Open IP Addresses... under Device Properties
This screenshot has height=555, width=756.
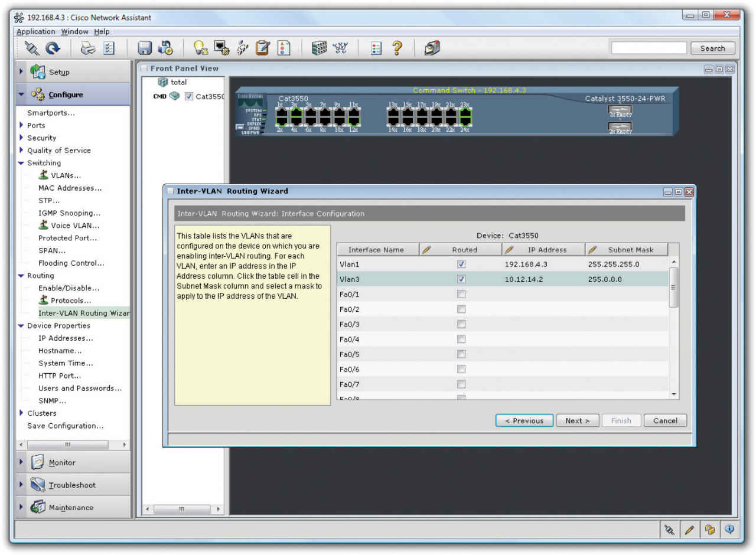point(66,338)
